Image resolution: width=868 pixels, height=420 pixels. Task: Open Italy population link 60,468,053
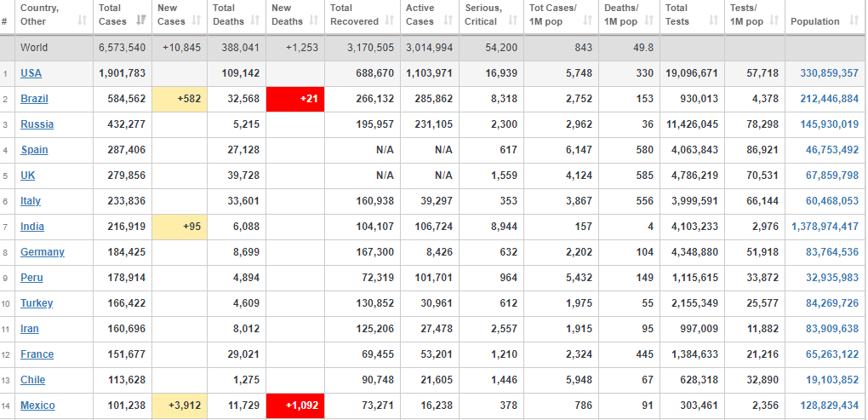coord(832,200)
